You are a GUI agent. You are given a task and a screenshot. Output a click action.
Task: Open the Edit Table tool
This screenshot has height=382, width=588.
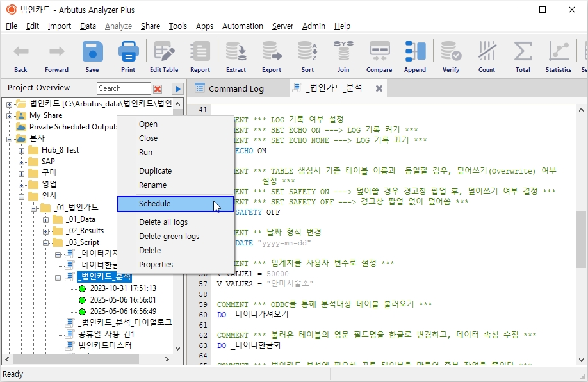tap(164, 57)
